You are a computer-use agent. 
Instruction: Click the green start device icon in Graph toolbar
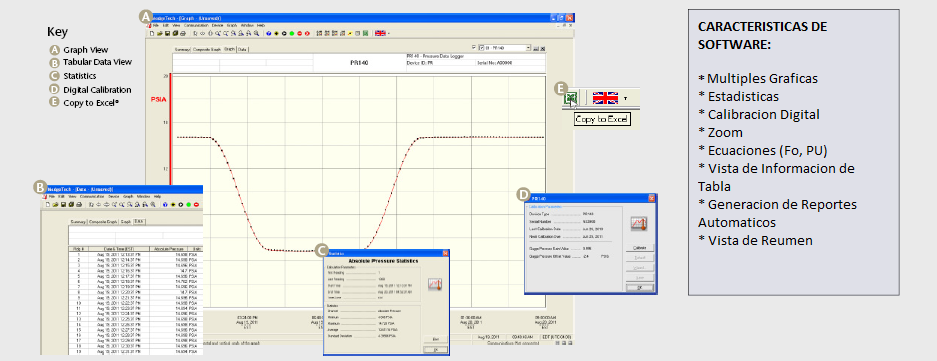click(x=292, y=33)
